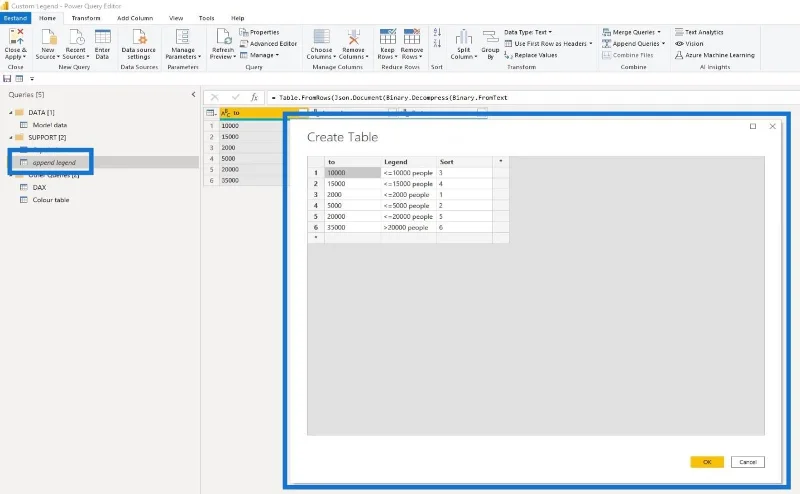Select the append legend query
Viewport: 800px width, 494px height.
coord(54,162)
